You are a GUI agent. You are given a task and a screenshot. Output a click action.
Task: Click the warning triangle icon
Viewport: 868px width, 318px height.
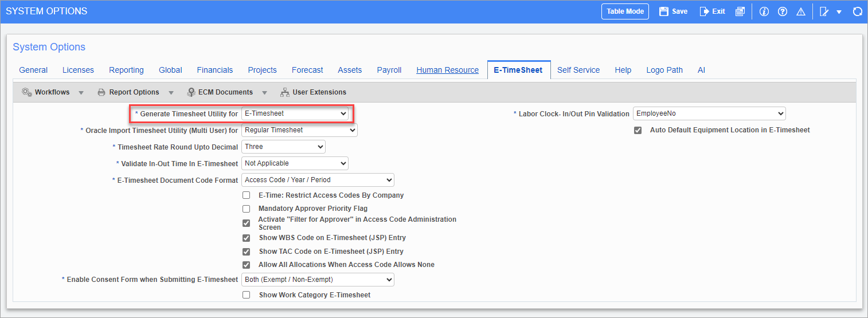click(801, 11)
